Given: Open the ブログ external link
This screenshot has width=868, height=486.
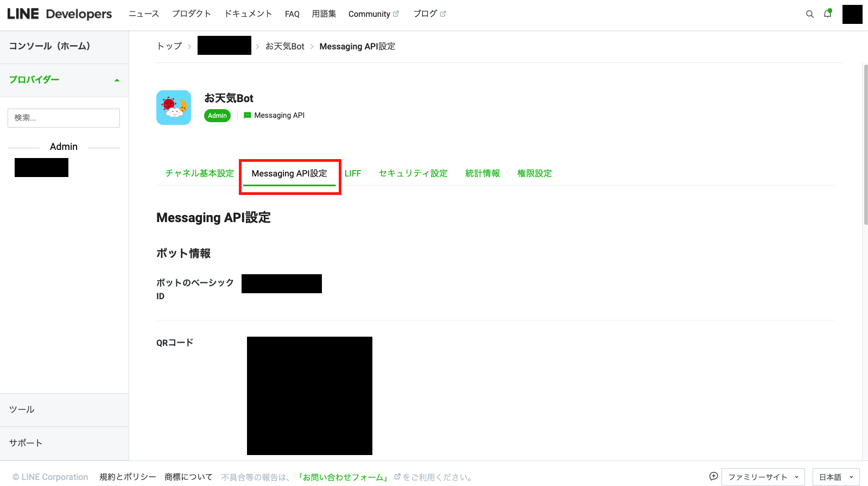Looking at the screenshot, I should (429, 14).
